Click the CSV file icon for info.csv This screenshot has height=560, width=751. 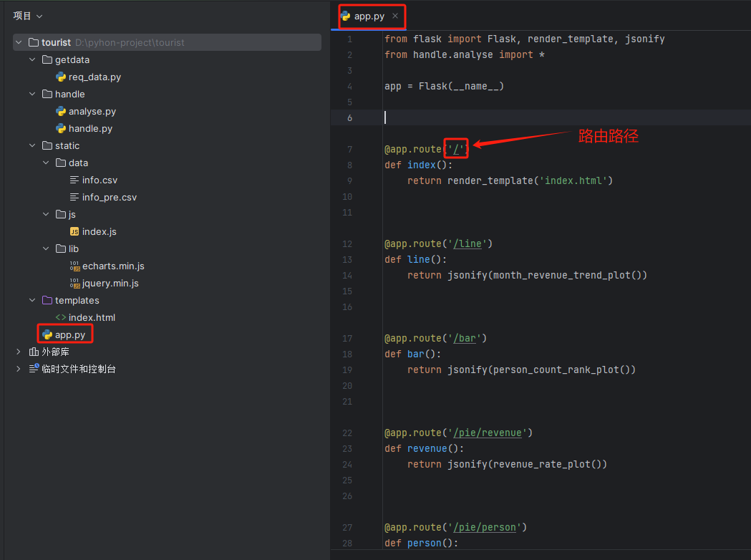pos(74,180)
